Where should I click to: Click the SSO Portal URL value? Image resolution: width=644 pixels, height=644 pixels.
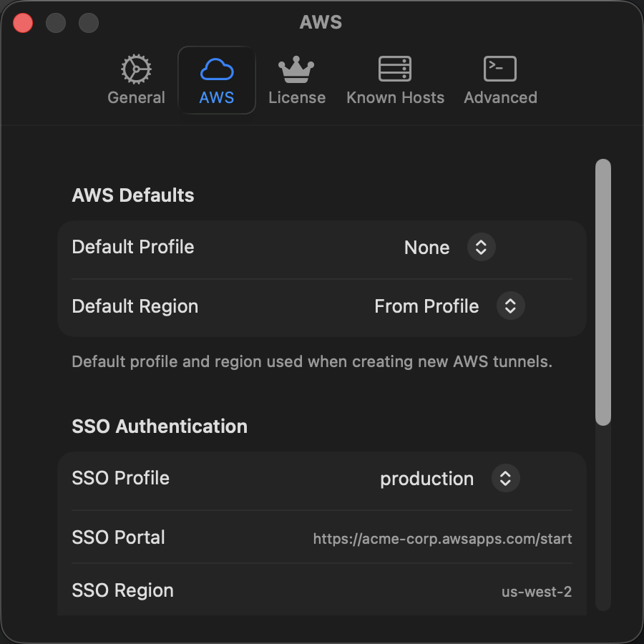(442, 538)
